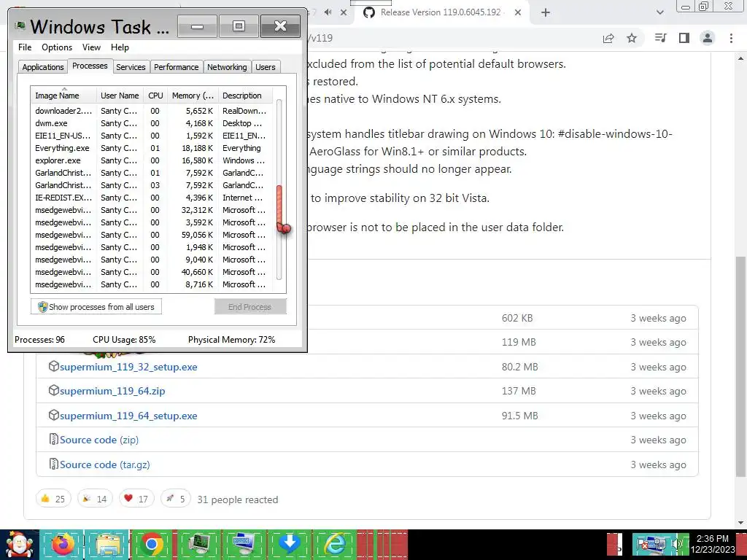Viewport: 747px width, 560px height.
Task: Click the blue download arrow taskbar icon
Action: click(289, 544)
